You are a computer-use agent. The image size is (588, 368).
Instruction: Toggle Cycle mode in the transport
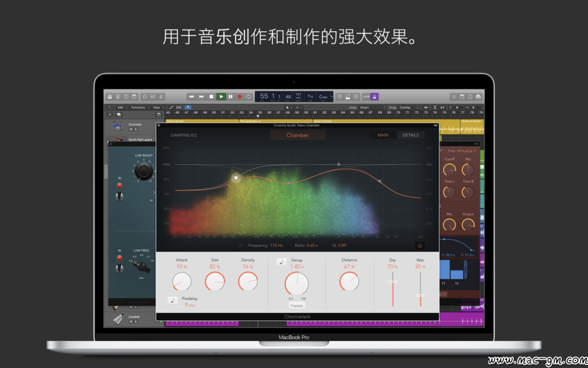[x=248, y=96]
